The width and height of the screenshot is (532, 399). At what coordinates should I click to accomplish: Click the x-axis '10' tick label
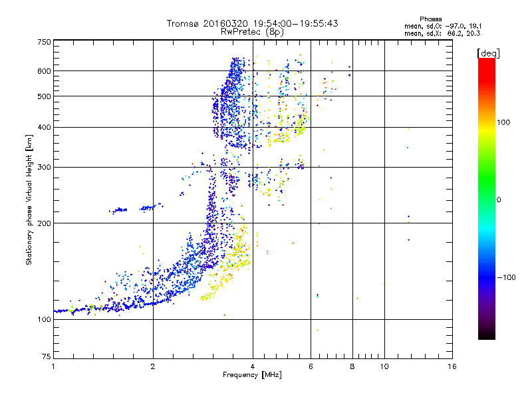(384, 366)
